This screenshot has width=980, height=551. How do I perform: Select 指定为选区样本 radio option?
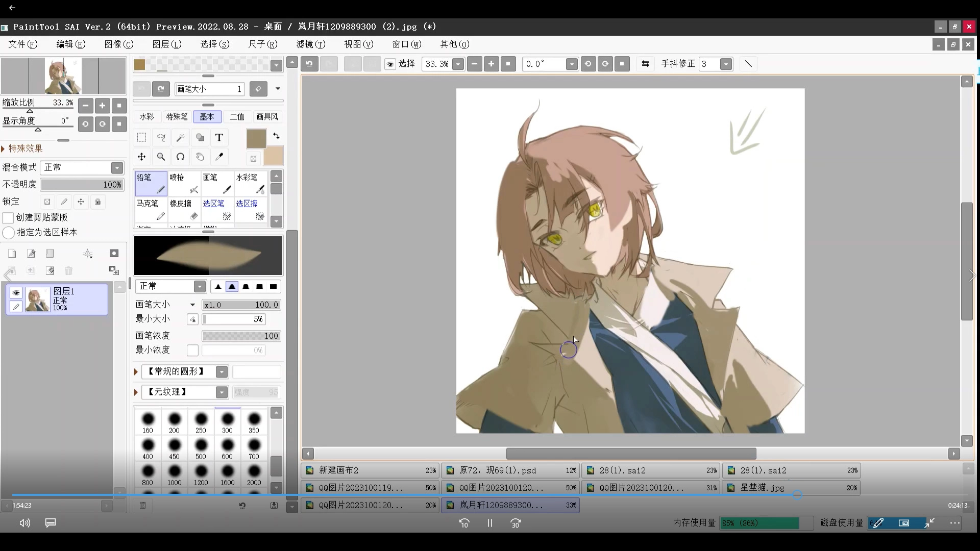(x=8, y=233)
